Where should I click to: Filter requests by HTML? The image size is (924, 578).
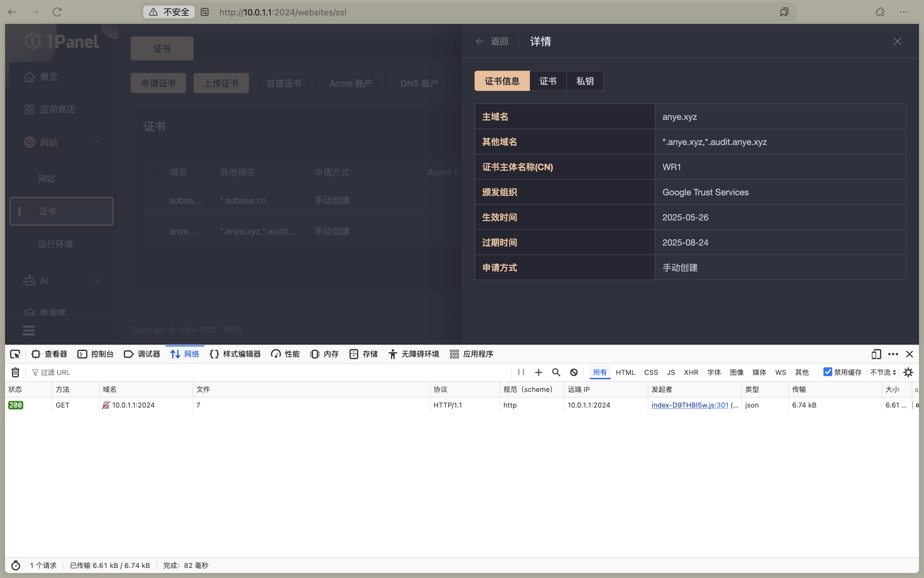click(x=625, y=372)
